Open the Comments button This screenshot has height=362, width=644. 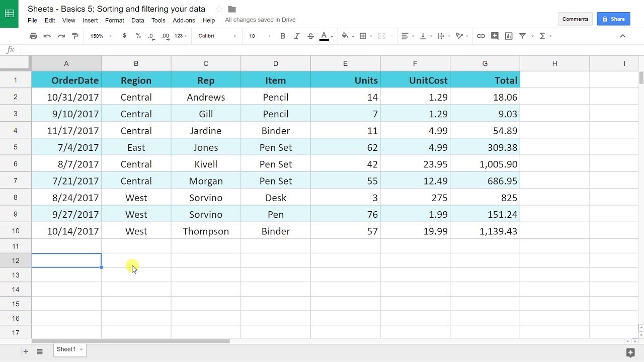click(575, 19)
